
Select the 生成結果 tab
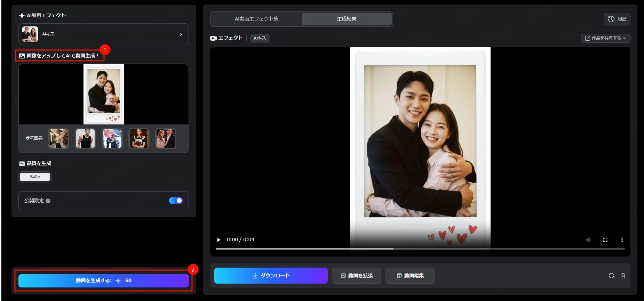tap(347, 19)
